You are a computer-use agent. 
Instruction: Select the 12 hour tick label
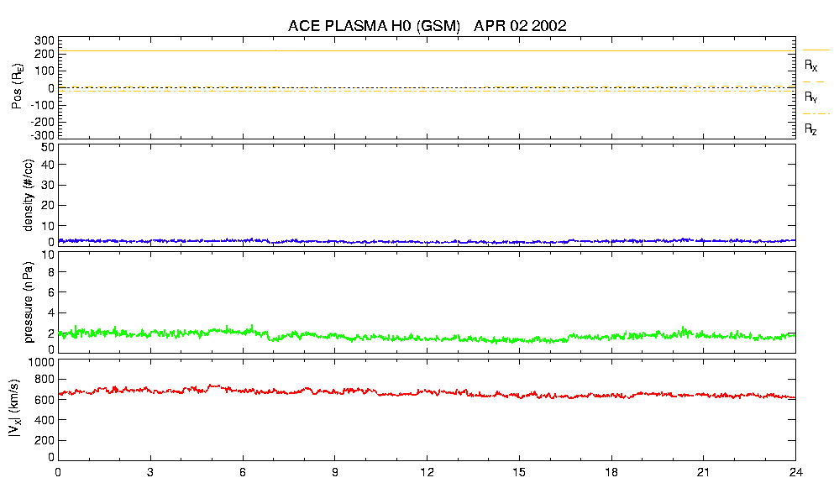coord(427,474)
